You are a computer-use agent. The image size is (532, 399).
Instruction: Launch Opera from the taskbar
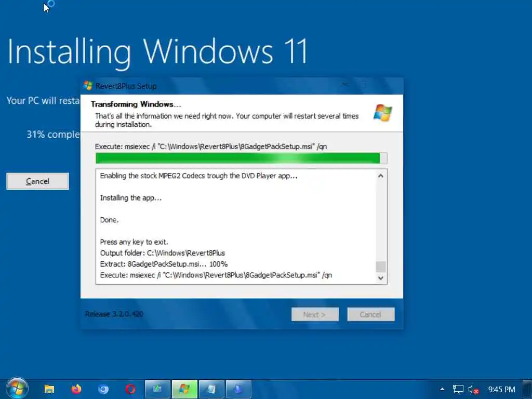(x=130, y=389)
